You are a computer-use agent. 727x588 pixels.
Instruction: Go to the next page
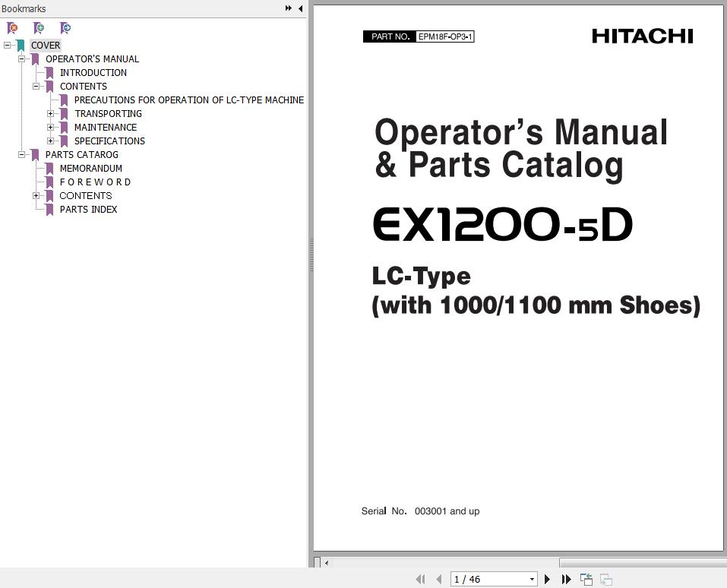coord(547,579)
